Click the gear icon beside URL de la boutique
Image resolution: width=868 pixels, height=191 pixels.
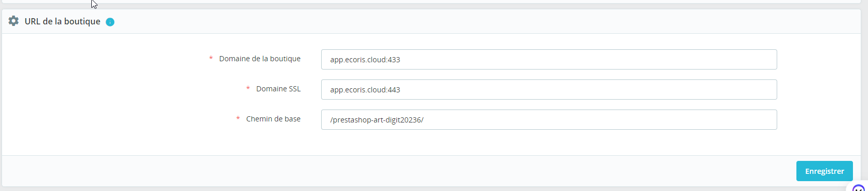[x=13, y=21]
